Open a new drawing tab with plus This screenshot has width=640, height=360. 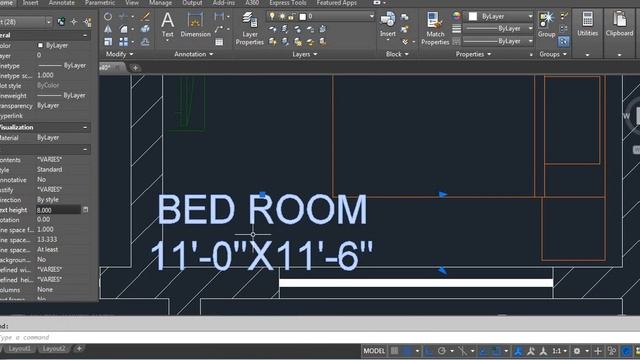(135, 68)
